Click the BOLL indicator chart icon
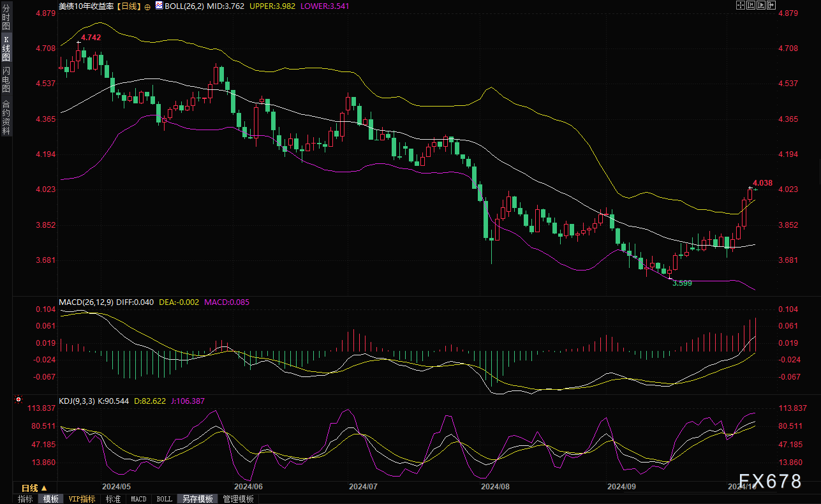821x504 pixels. 158,5
